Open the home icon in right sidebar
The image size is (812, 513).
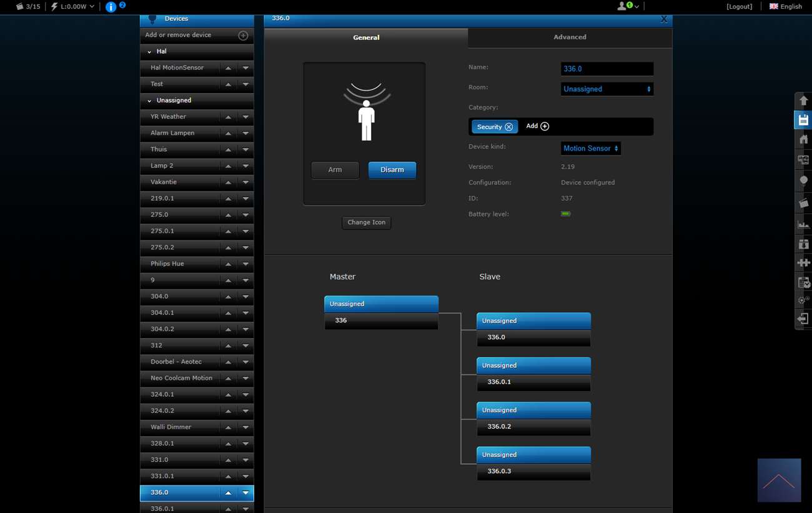coord(803,139)
